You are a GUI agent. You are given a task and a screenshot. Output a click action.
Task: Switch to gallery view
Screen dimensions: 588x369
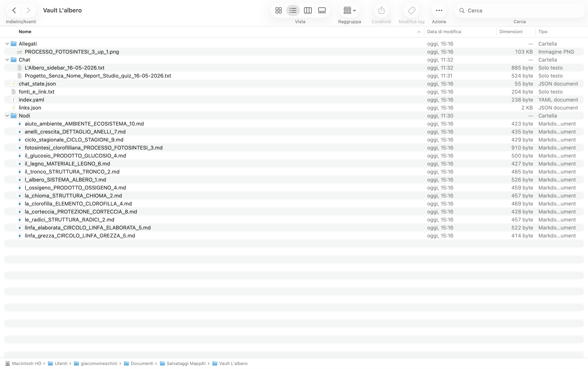point(322,10)
